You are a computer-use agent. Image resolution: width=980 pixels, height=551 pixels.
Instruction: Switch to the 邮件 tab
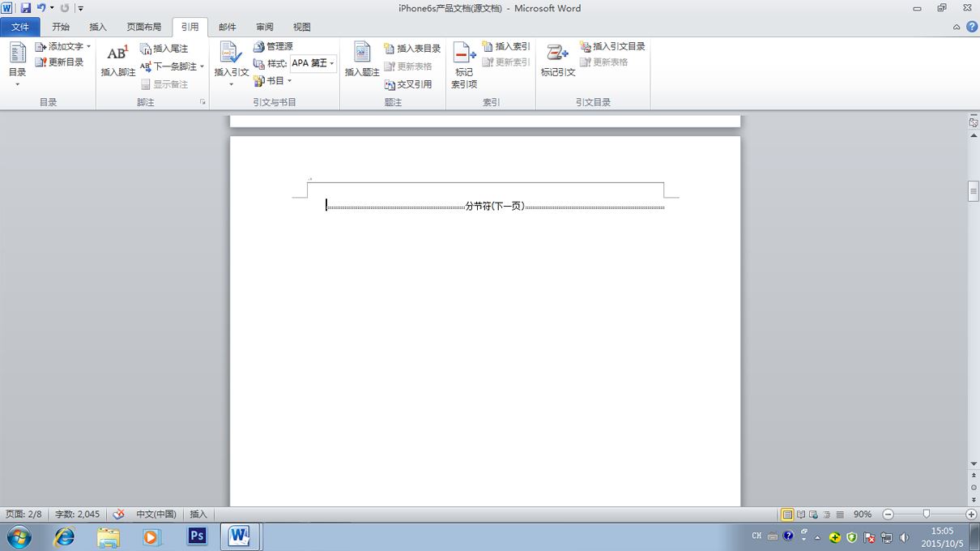[x=228, y=27]
